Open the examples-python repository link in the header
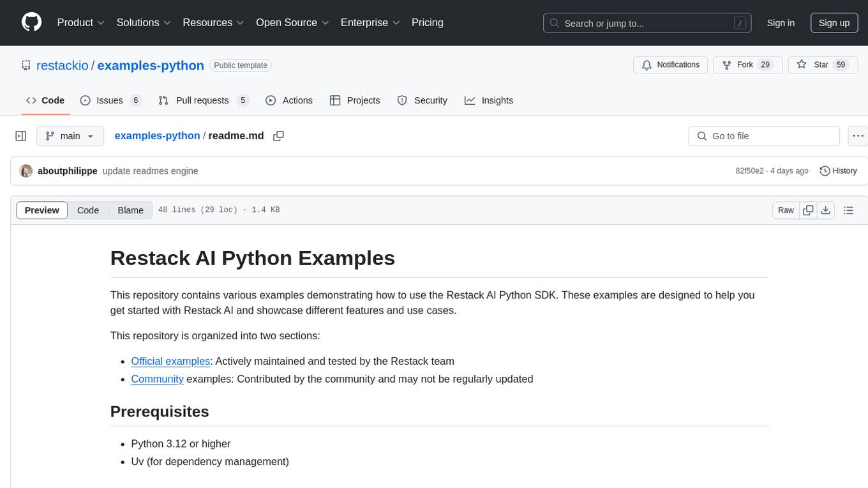This screenshot has width=868, height=488. tap(151, 65)
